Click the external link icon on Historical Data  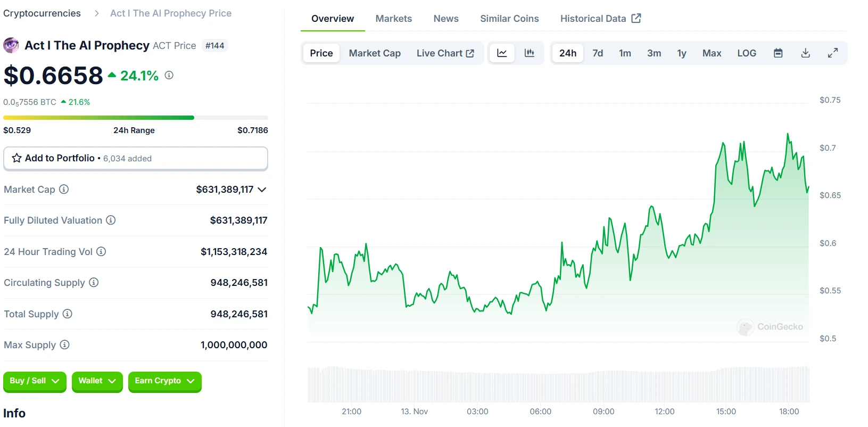[636, 18]
